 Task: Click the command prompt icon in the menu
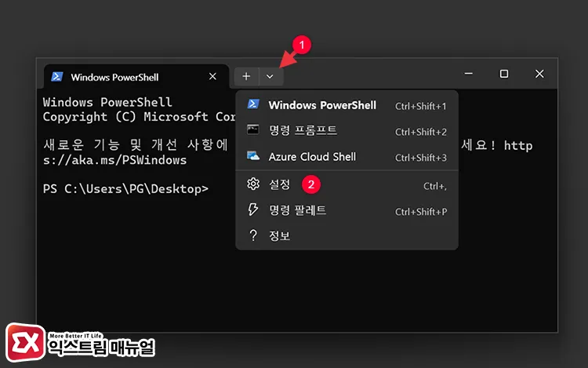252,129
